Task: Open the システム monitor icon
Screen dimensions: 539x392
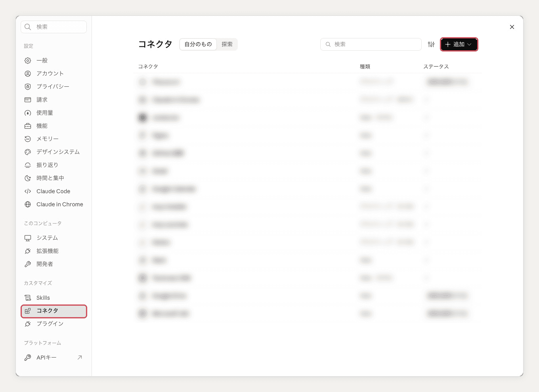Action: pyautogui.click(x=28, y=238)
